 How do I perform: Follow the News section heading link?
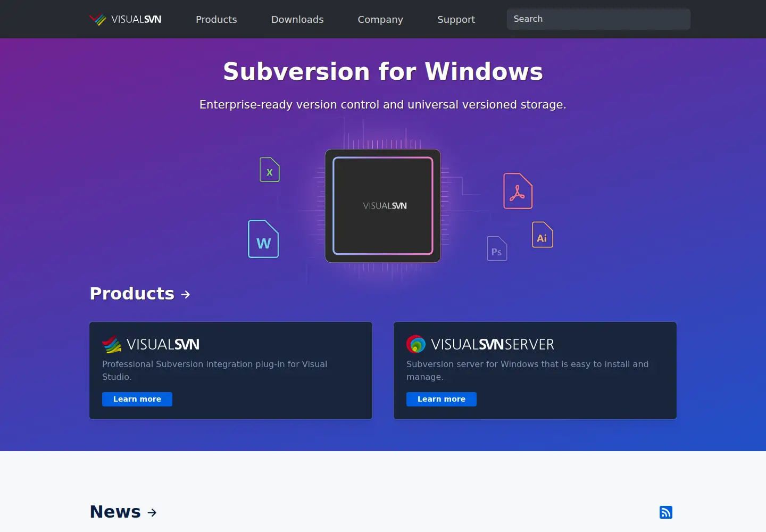(x=123, y=512)
